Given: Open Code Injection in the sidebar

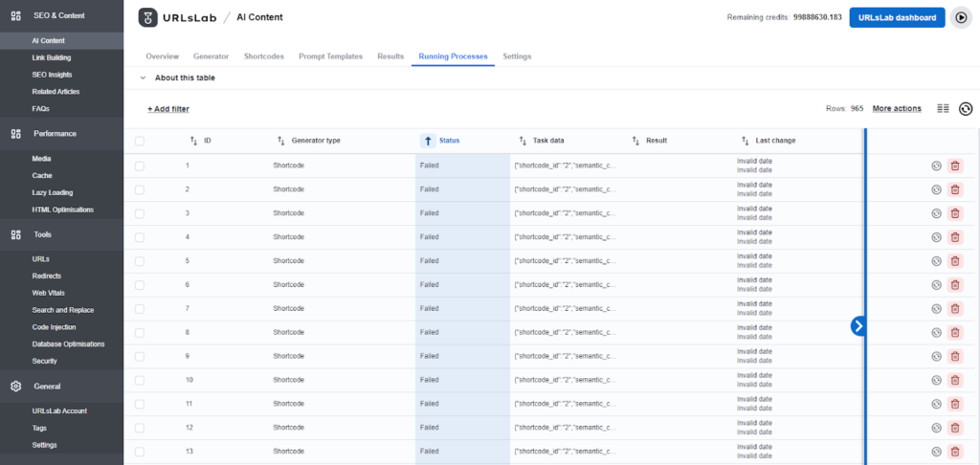Looking at the screenshot, I should point(54,327).
